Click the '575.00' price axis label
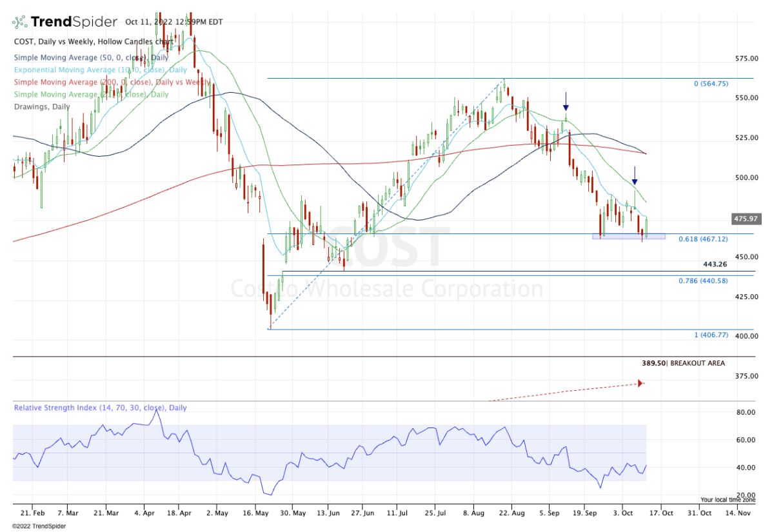The height and width of the screenshot is (532, 774). pyautogui.click(x=747, y=59)
